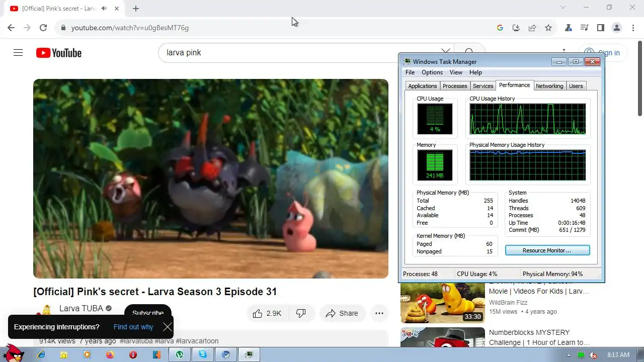Image resolution: width=644 pixels, height=362 pixels.
Task: Click the CPU Usage History graph
Action: point(527,119)
